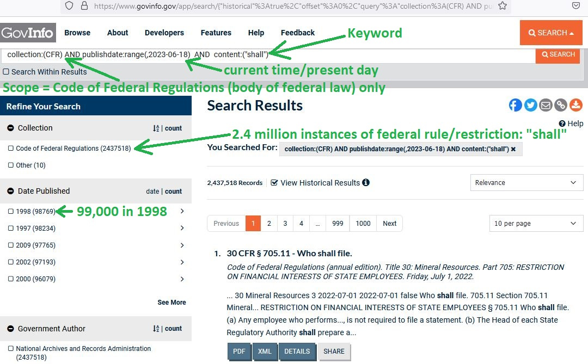Click the Next page button
This screenshot has width=588, height=364.
click(x=390, y=224)
